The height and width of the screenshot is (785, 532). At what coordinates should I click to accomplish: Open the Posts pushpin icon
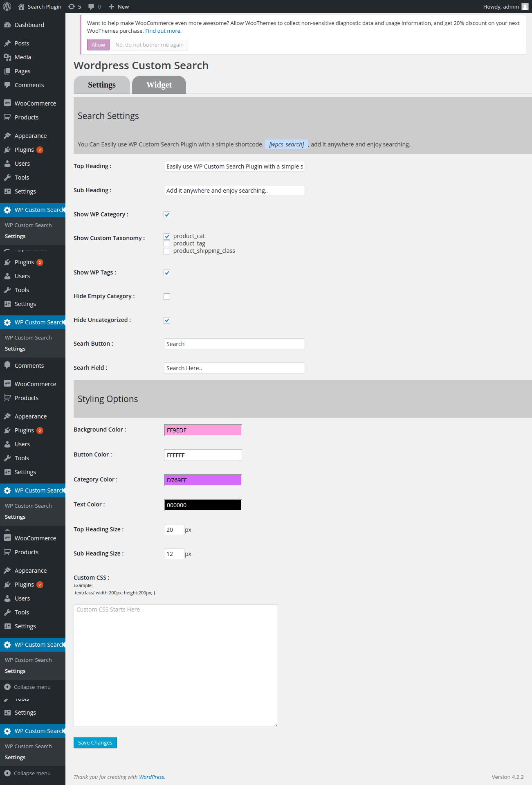coord(7,43)
